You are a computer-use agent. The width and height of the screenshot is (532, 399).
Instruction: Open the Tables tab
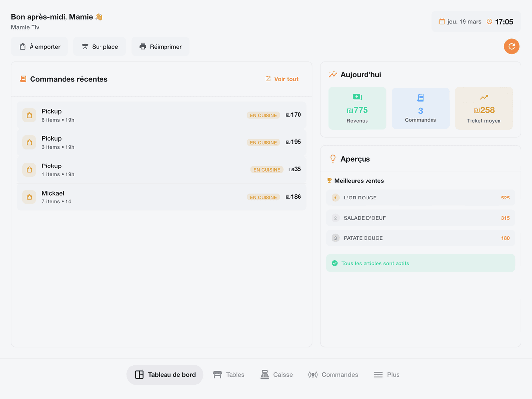[229, 375]
